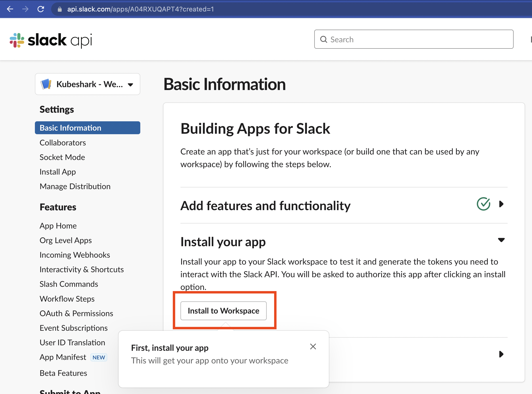Expand the section below the tooltip
The height and width of the screenshot is (394, 532).
click(x=501, y=354)
